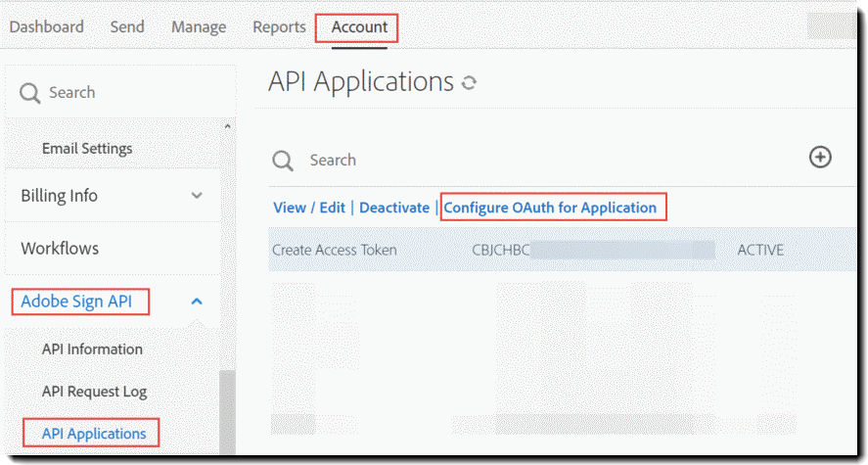Click the Deactivate link
Screen dimensions: 868x465
point(394,208)
